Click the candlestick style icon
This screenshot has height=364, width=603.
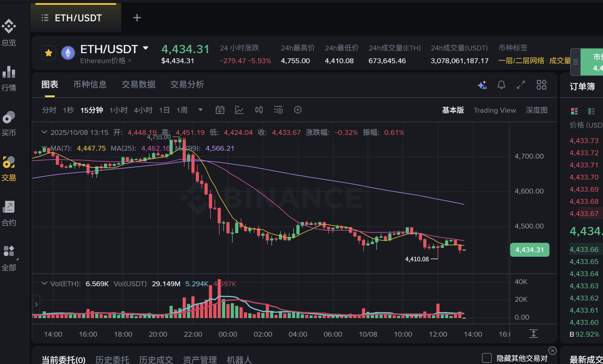pos(259,110)
